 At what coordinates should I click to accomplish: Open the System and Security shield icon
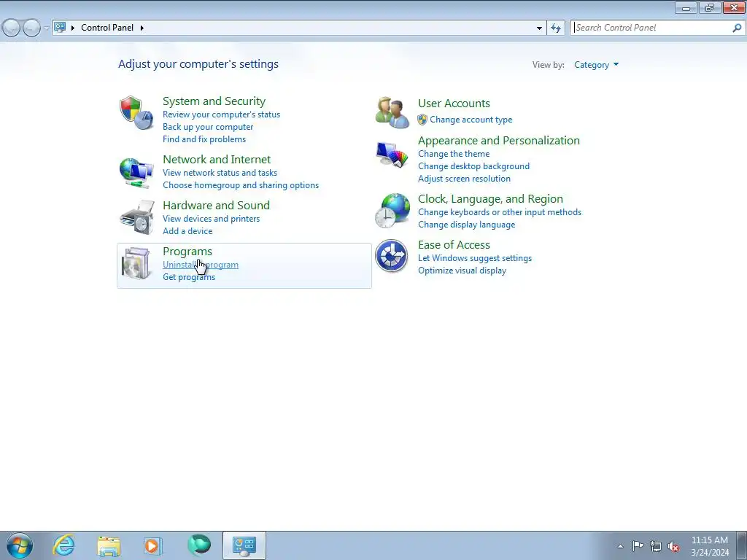point(136,113)
